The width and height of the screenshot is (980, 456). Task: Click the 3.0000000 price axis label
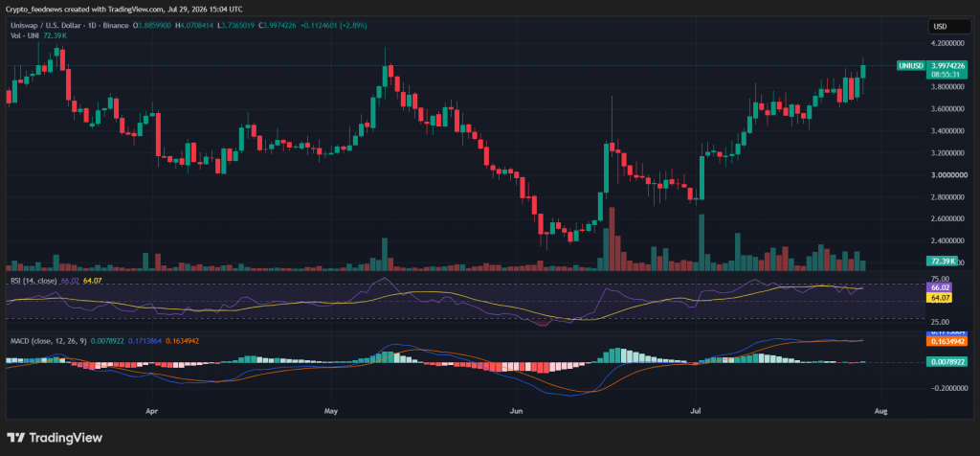tap(949, 175)
